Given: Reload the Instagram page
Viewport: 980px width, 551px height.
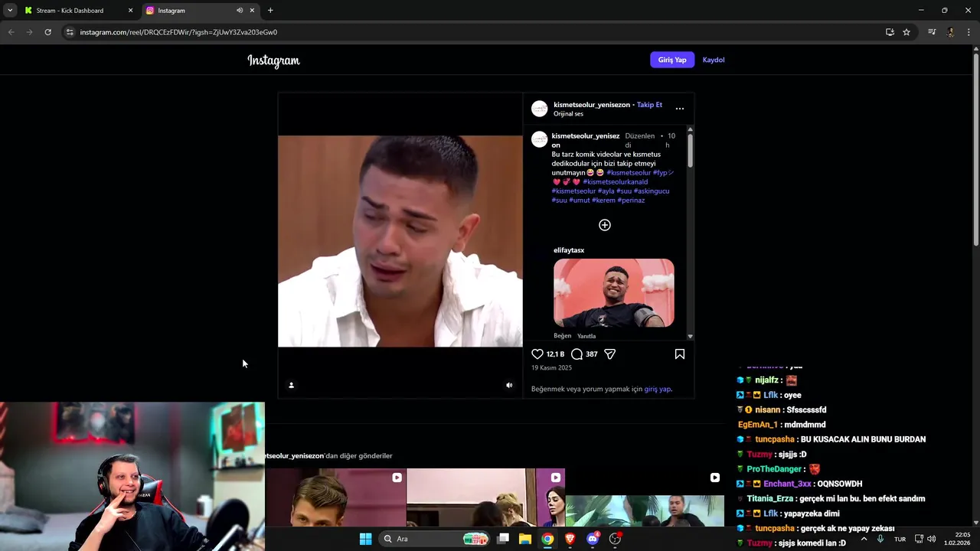Looking at the screenshot, I should click(47, 32).
